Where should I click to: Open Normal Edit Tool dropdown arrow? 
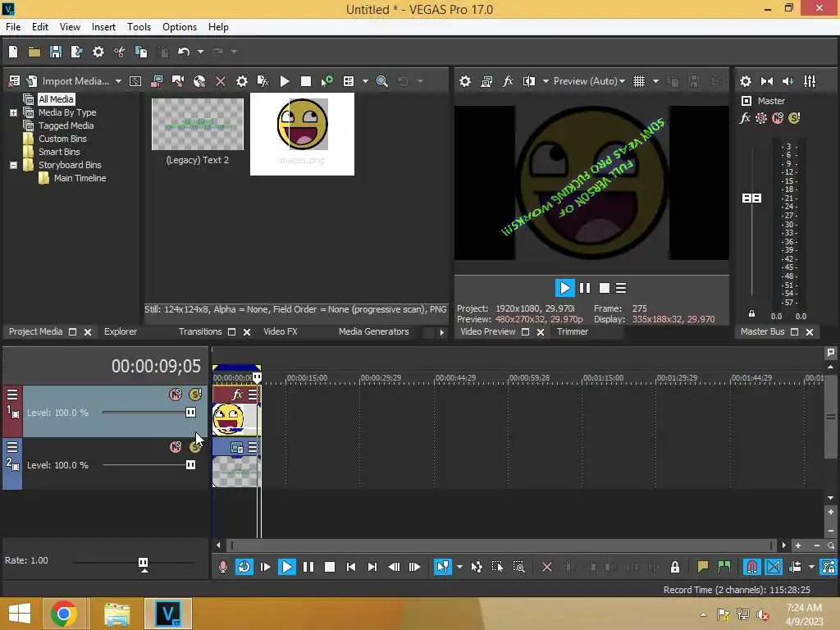459,567
